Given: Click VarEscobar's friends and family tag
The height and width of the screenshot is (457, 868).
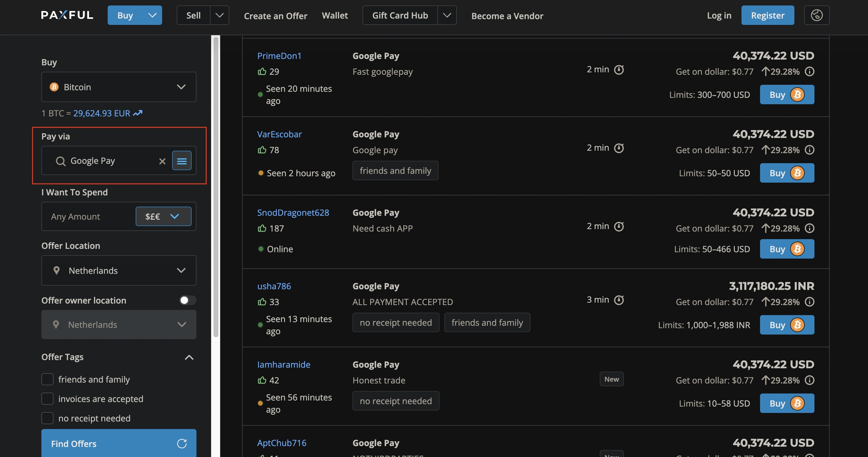Looking at the screenshot, I should click(395, 171).
